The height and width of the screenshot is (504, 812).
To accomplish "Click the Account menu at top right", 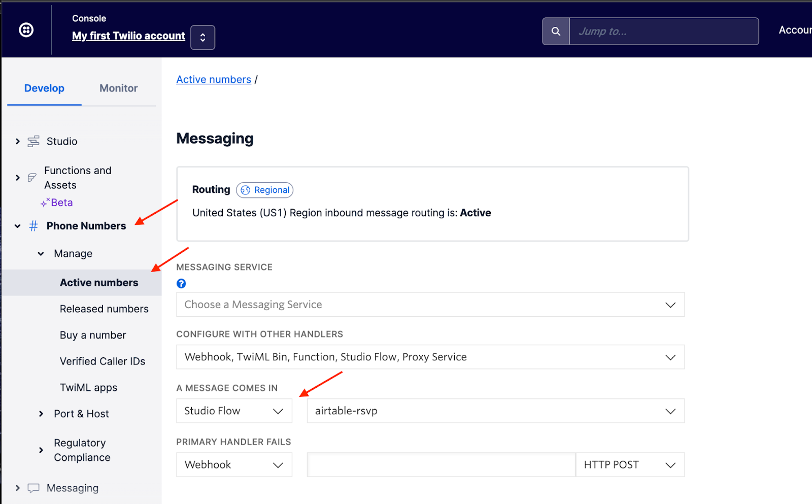I will (795, 30).
